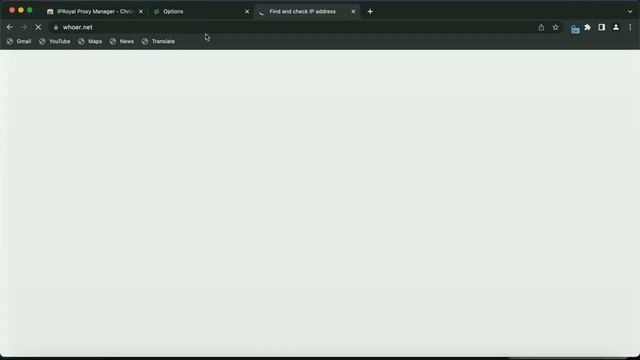Select Find and check IP address tab
The width and height of the screenshot is (640, 360).
coord(307,11)
